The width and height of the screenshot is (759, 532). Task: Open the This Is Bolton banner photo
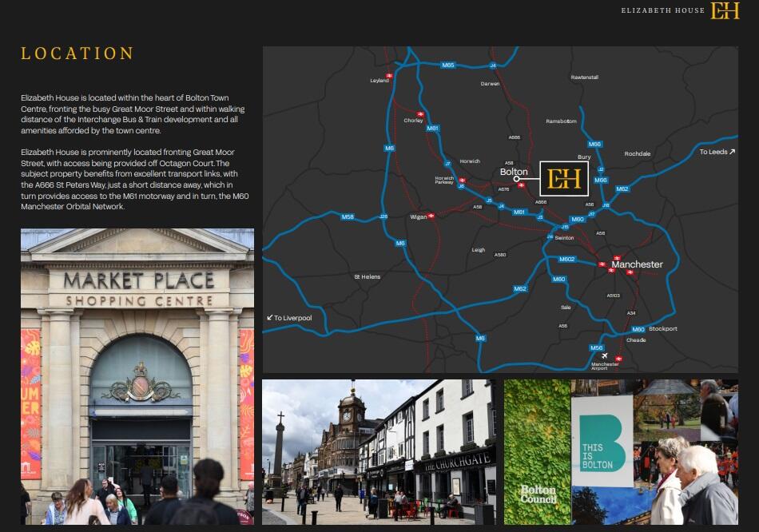click(621, 451)
